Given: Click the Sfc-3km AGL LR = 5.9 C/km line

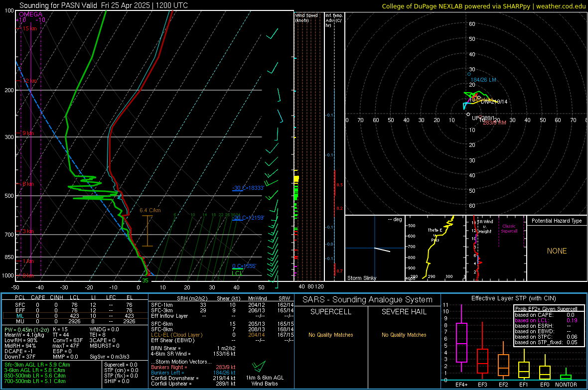Looking at the screenshot, I should pyautogui.click(x=37, y=365).
